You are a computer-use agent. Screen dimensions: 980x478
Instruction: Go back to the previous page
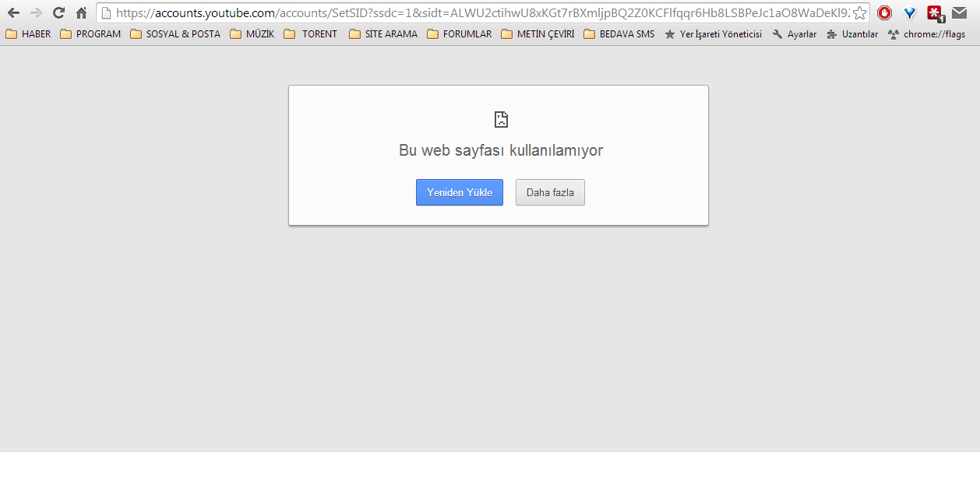(x=13, y=12)
